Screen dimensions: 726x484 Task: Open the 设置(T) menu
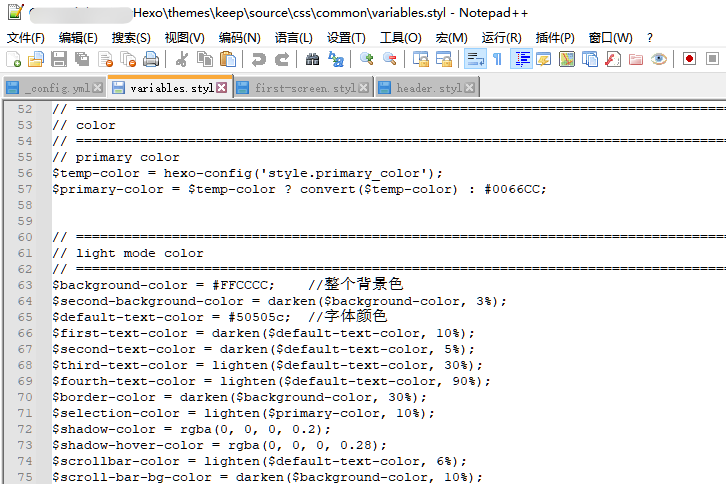(x=346, y=38)
